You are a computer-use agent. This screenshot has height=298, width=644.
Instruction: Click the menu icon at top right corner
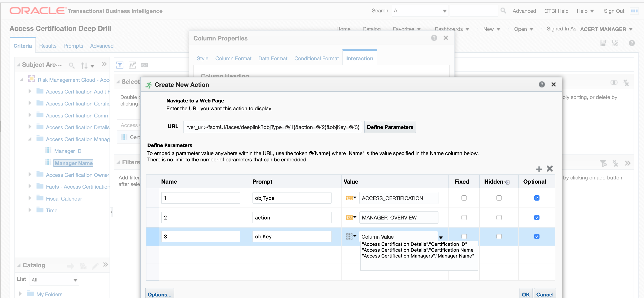pos(634,11)
